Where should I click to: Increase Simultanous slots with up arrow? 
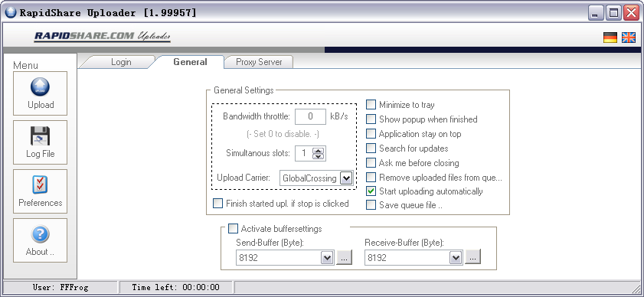[319, 150]
